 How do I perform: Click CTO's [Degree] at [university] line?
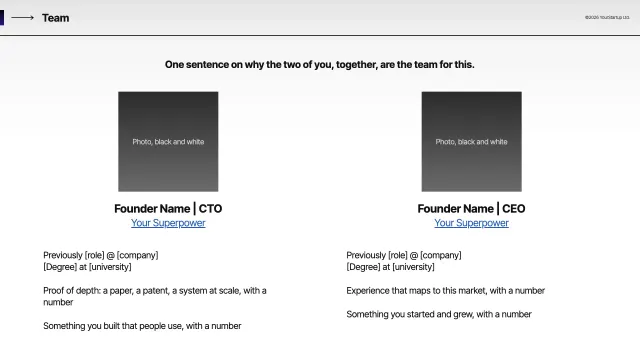coord(87,267)
